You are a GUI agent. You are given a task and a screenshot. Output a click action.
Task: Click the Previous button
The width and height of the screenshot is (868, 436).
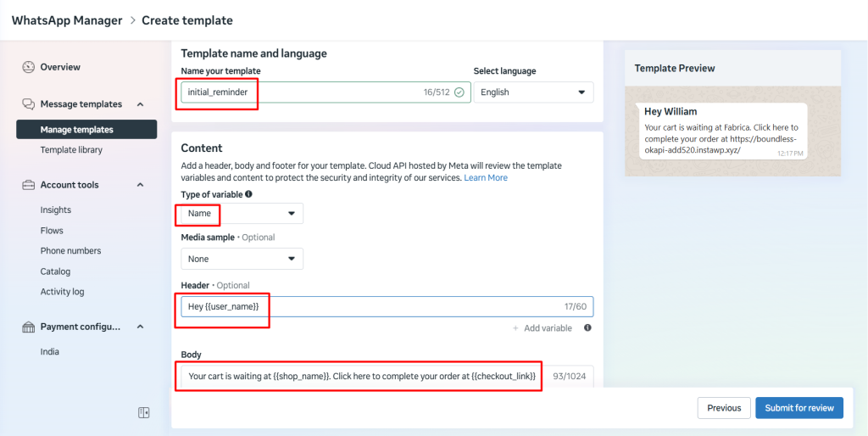click(724, 408)
